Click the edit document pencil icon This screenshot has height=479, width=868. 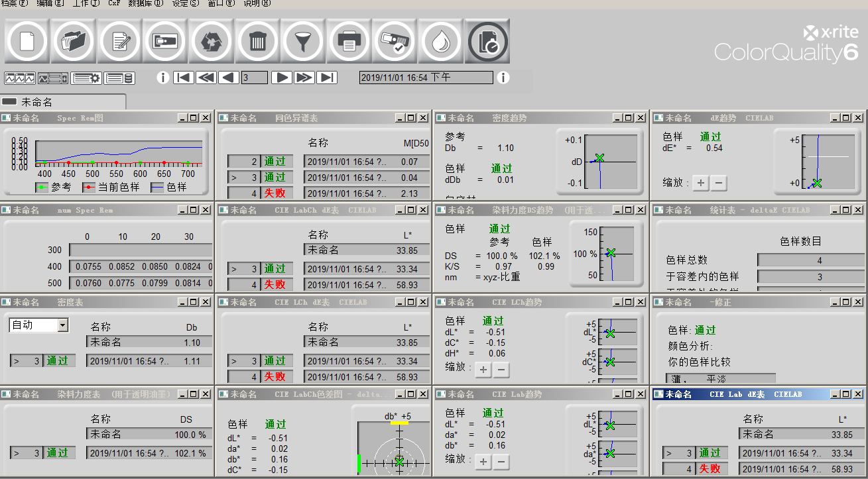tap(119, 41)
